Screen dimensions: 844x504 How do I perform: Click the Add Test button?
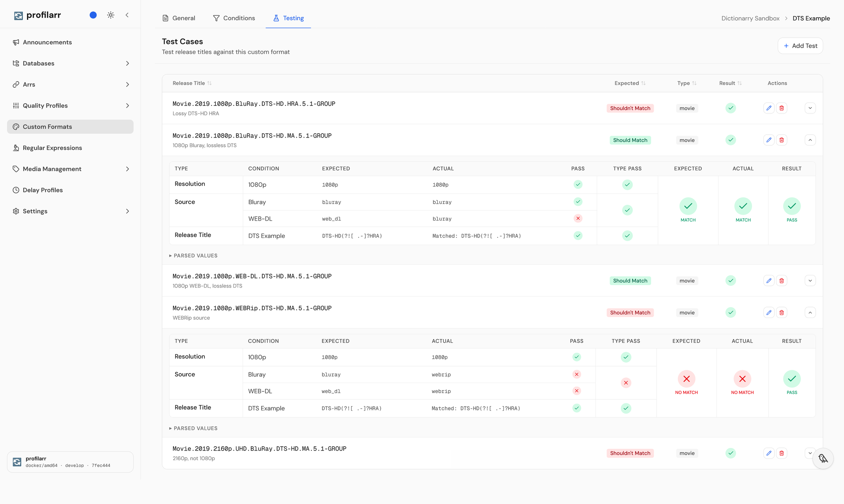point(800,46)
